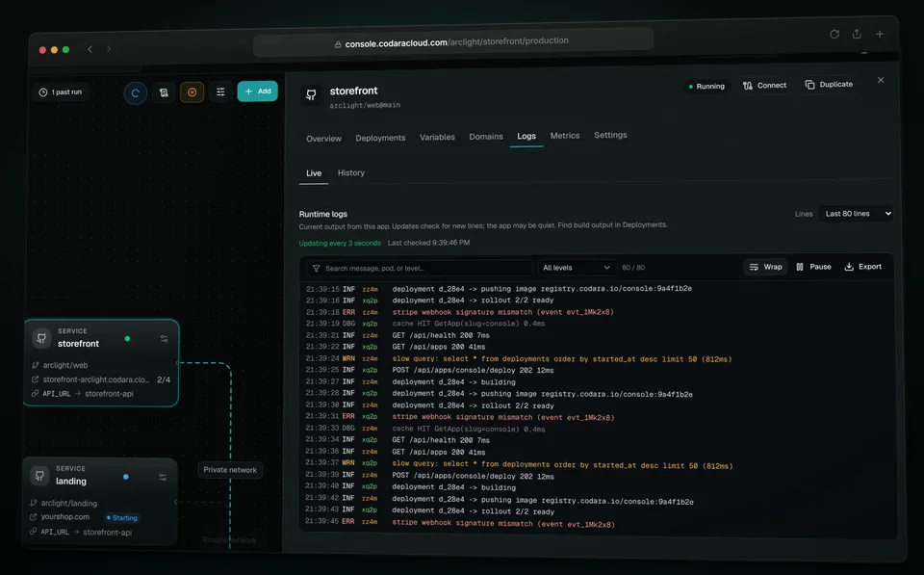924x575 pixels.
Task: Switch to the History logs sub-tab
Action: (x=350, y=172)
